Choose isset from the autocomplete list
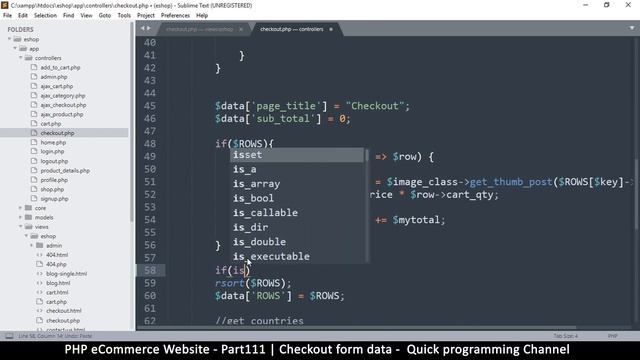Screen dimensions: 640x360 pyautogui.click(x=297, y=155)
